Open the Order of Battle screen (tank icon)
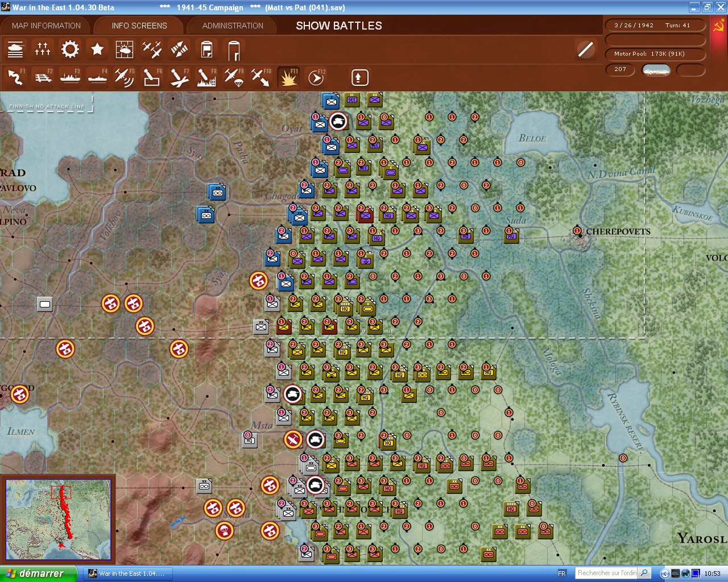 pos(15,49)
